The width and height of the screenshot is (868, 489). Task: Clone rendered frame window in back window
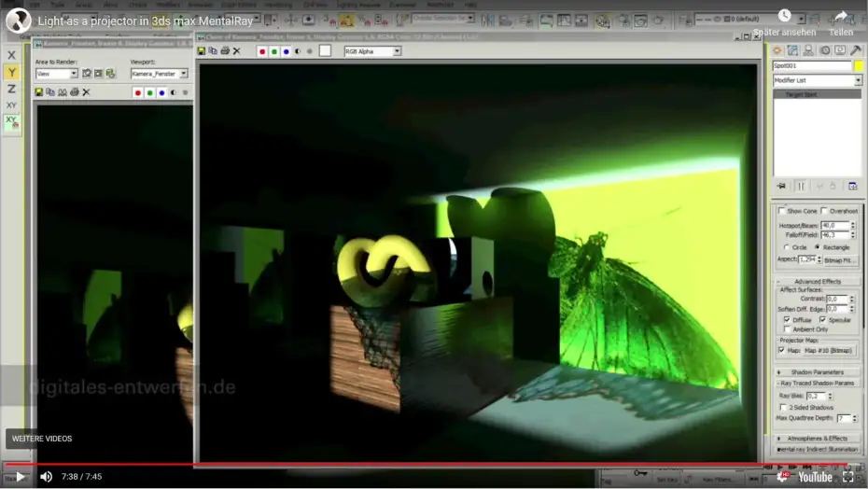pyautogui.click(x=63, y=92)
